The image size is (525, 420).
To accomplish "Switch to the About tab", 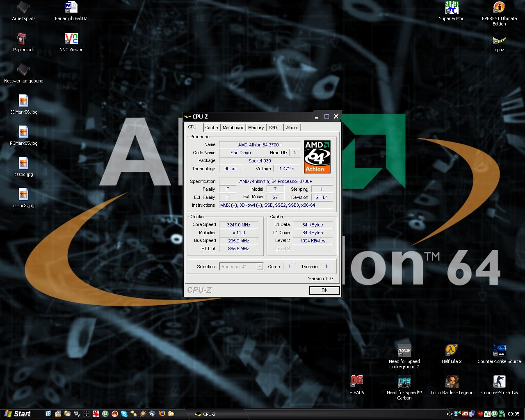I will click(x=292, y=128).
